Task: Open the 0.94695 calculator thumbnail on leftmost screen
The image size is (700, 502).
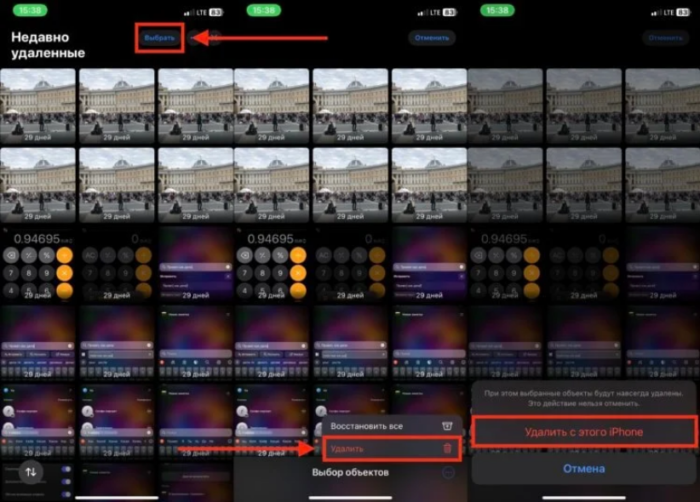Action: (38, 264)
